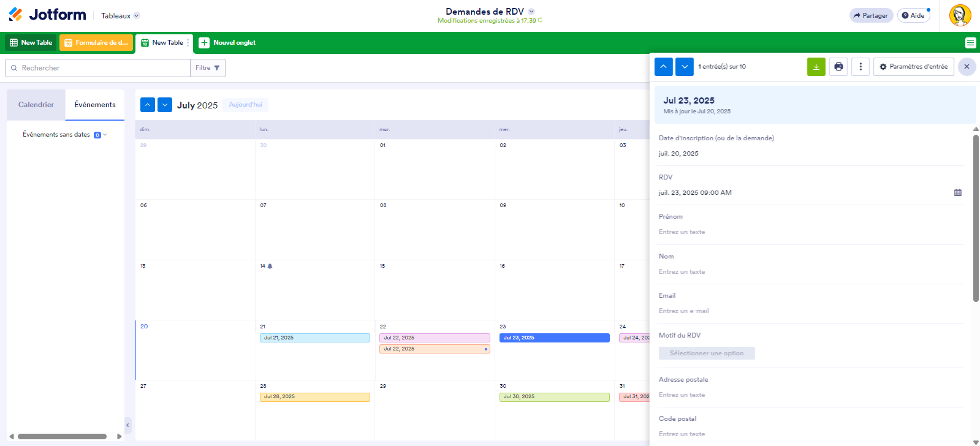Show the next entry with the down arrow

click(x=685, y=67)
